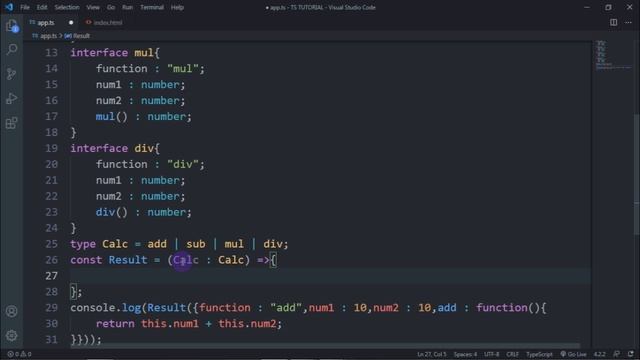This screenshot has width=640, height=360.
Task: Open the Run menu
Action: pyautogui.click(x=127, y=7)
